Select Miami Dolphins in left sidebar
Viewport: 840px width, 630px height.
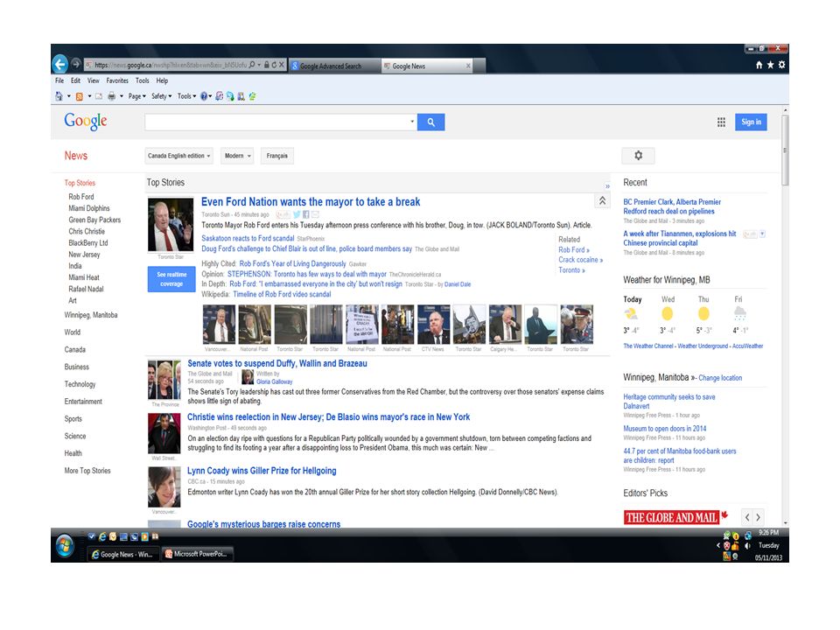pyautogui.click(x=89, y=208)
